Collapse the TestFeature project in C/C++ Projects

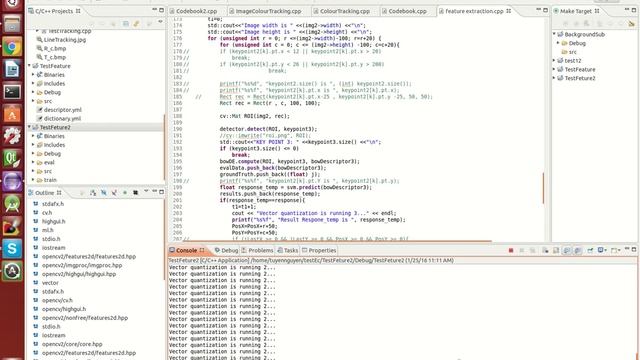coord(29,66)
